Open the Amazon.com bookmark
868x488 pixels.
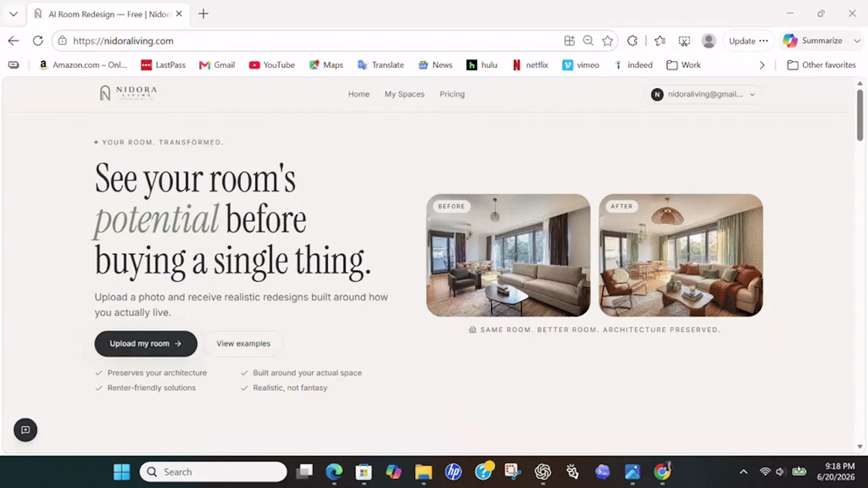pyautogui.click(x=83, y=65)
